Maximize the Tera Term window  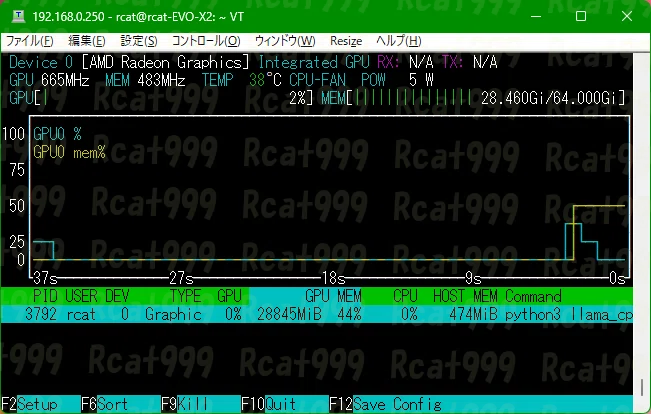coord(581,17)
